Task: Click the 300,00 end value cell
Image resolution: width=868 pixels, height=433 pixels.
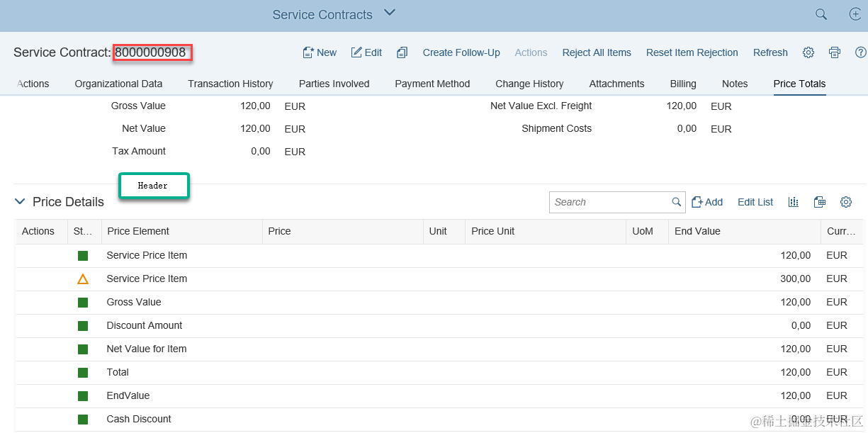Action: pos(795,279)
